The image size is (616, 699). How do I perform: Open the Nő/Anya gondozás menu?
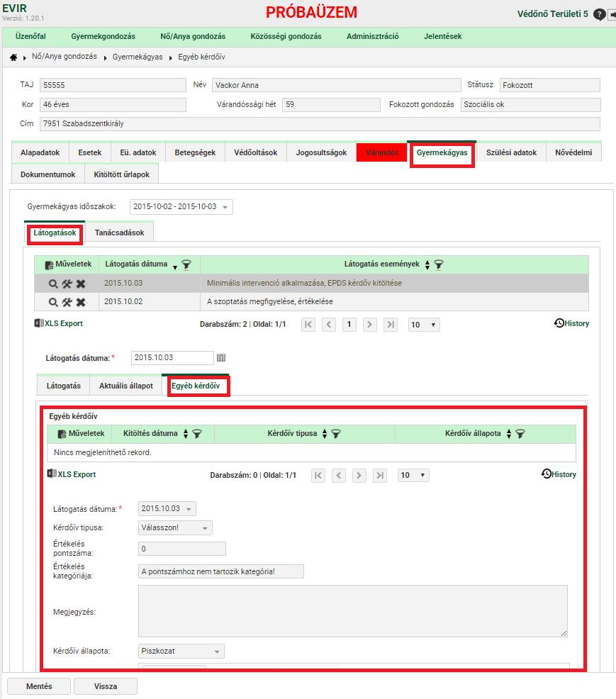[193, 37]
